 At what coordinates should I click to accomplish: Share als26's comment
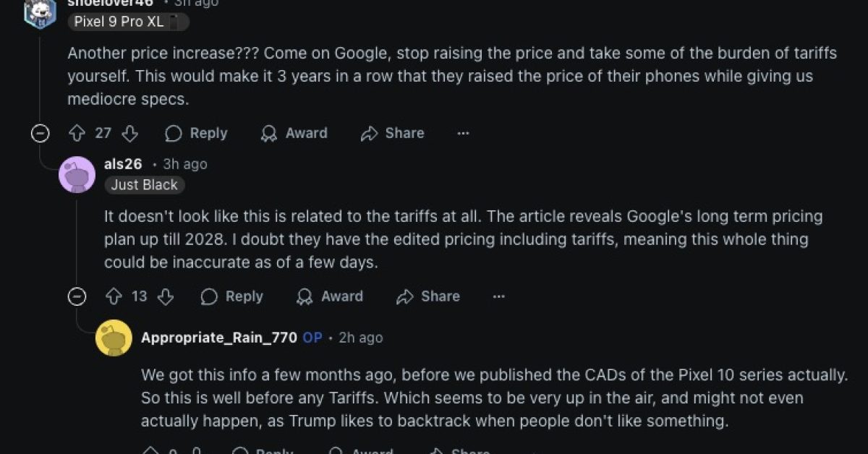[428, 296]
